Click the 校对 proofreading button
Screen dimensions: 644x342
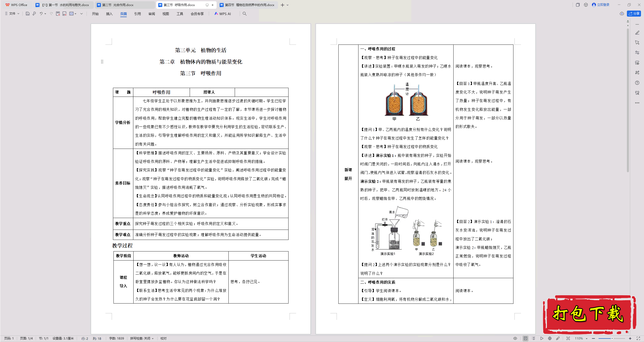point(164,338)
